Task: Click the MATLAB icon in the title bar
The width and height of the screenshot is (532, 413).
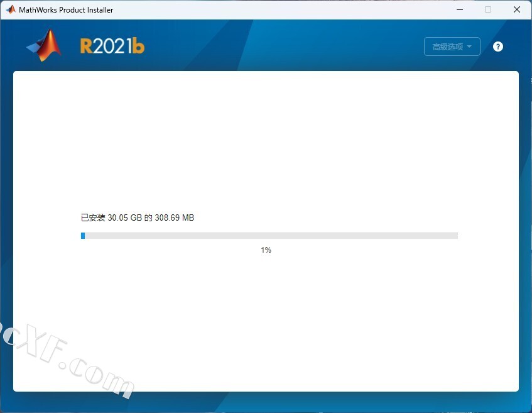Action: click(11, 9)
